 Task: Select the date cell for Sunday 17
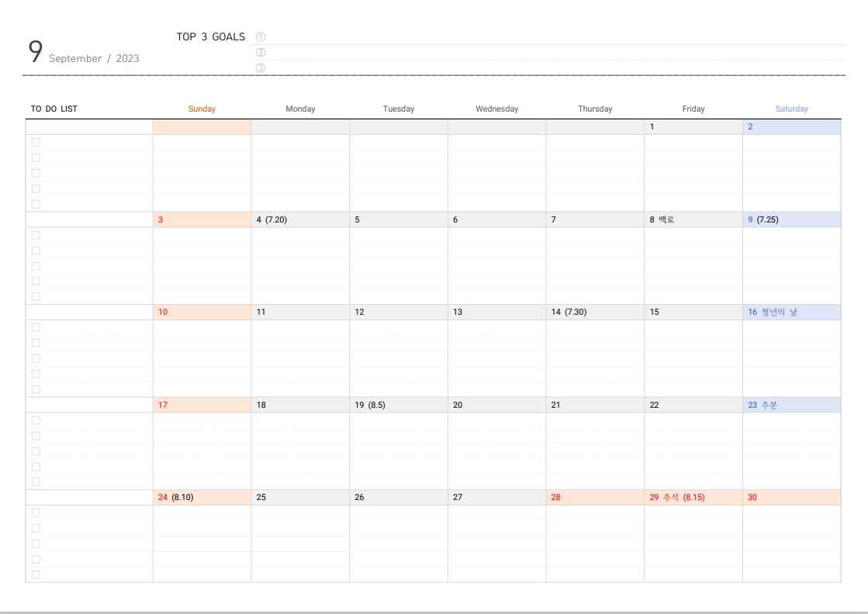pyautogui.click(x=202, y=405)
